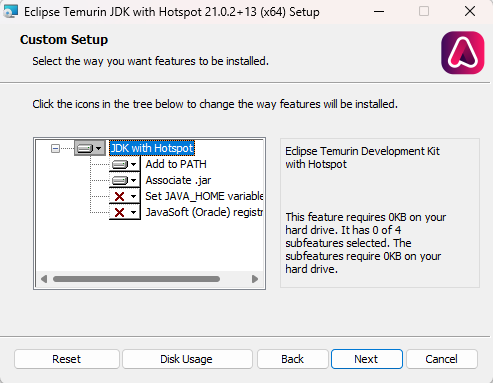This screenshot has width=493, height=383.
Task: Cancel the Temurin JDK setup
Action: (442, 359)
